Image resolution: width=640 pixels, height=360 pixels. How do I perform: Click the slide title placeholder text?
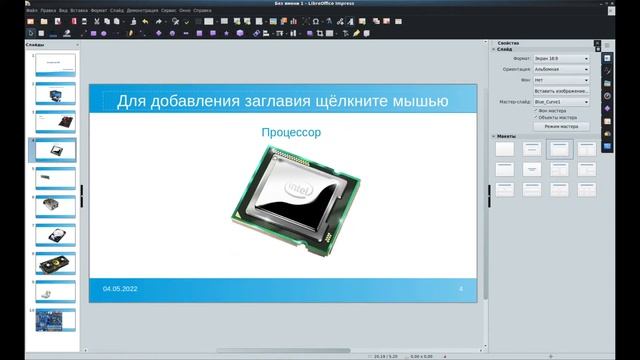(x=282, y=101)
